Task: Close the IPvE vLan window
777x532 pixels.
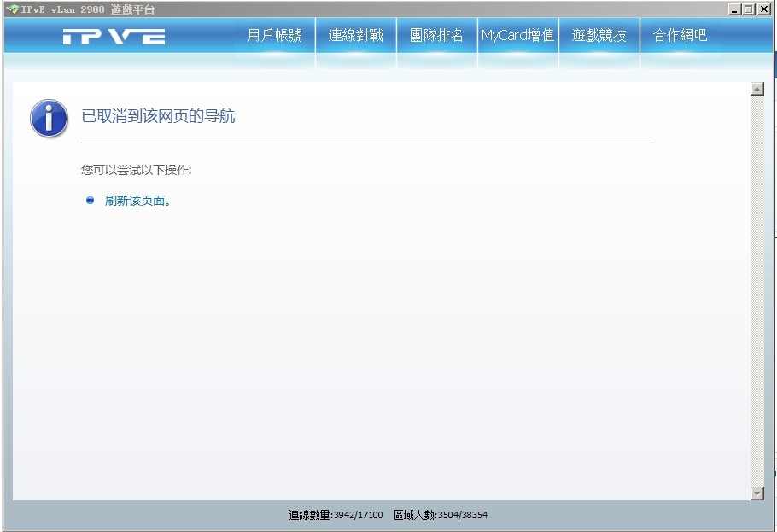Action: (x=763, y=9)
